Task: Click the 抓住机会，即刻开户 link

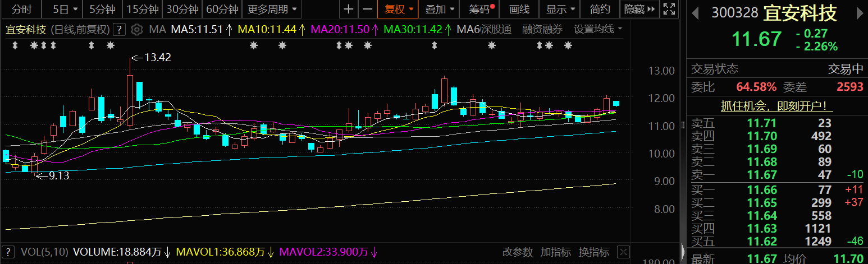Action: [777, 105]
